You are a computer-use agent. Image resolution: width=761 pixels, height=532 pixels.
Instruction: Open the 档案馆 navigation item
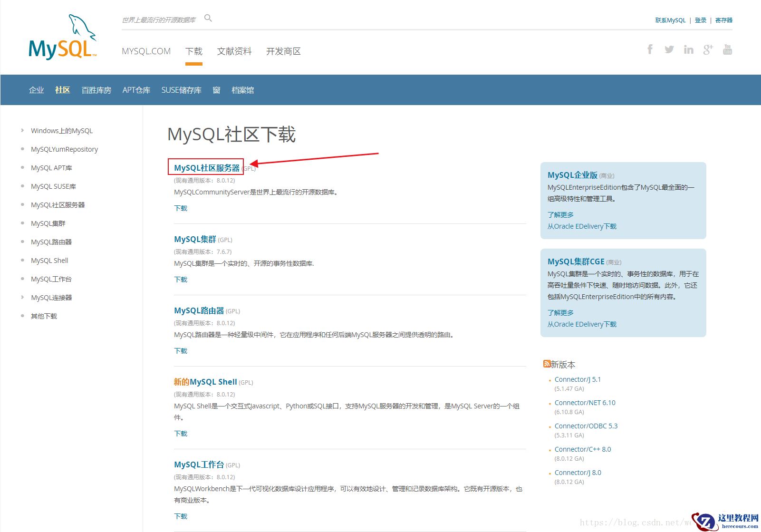[242, 90]
